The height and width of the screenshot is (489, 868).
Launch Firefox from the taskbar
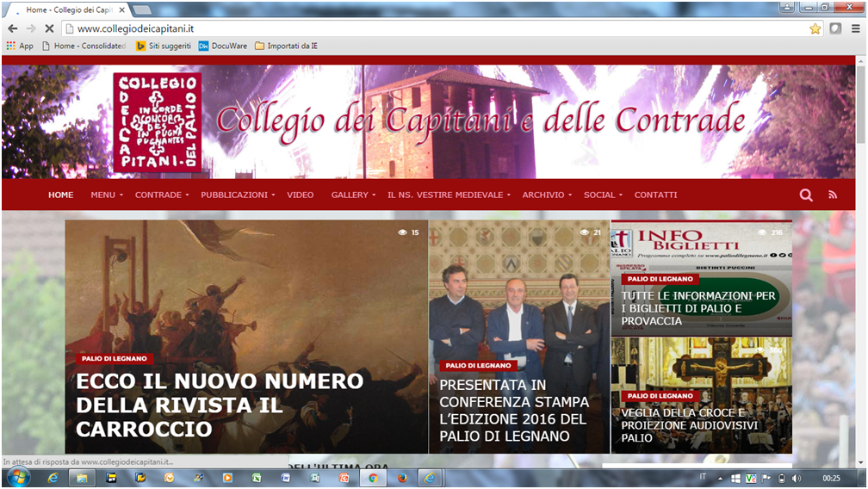pos(402,478)
